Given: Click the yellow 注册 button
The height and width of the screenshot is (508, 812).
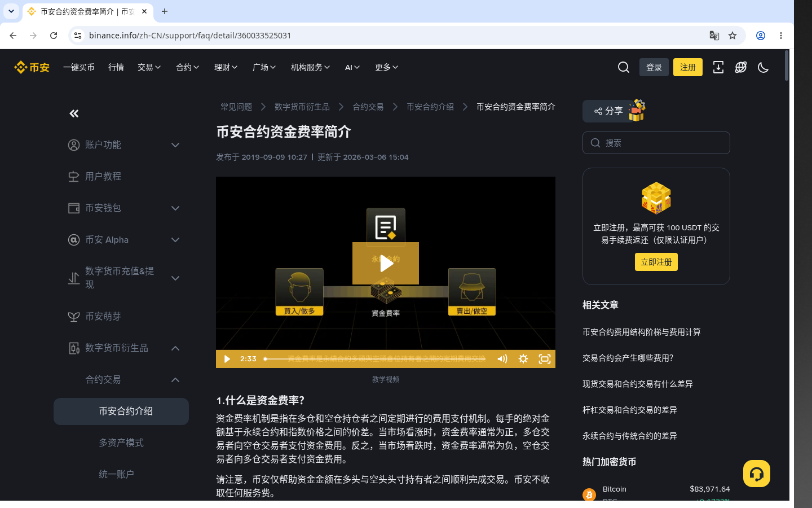Looking at the screenshot, I should (x=688, y=67).
